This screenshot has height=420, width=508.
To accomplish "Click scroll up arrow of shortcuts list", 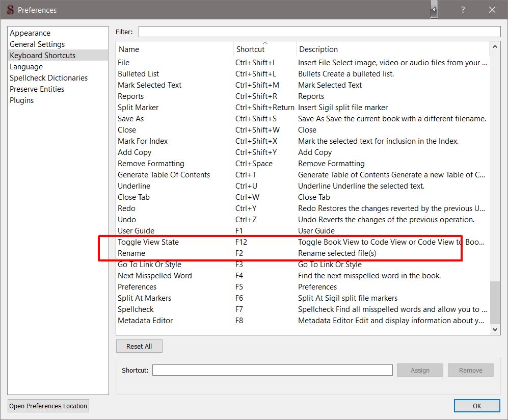I will coord(495,47).
